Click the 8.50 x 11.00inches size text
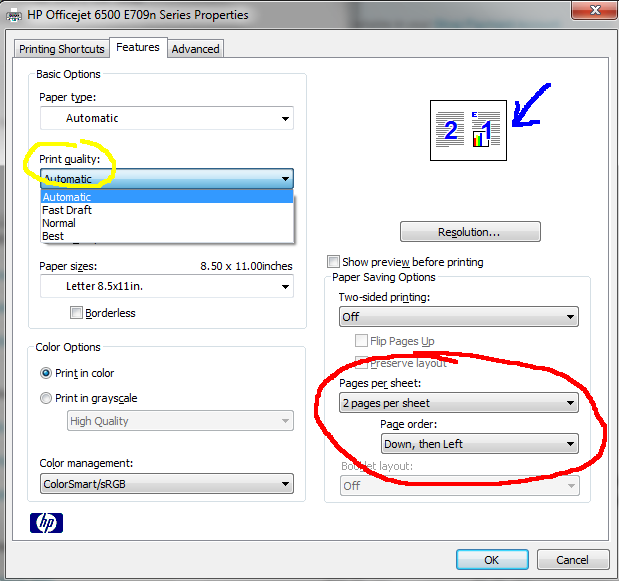The width and height of the screenshot is (619, 581). pyautogui.click(x=246, y=266)
